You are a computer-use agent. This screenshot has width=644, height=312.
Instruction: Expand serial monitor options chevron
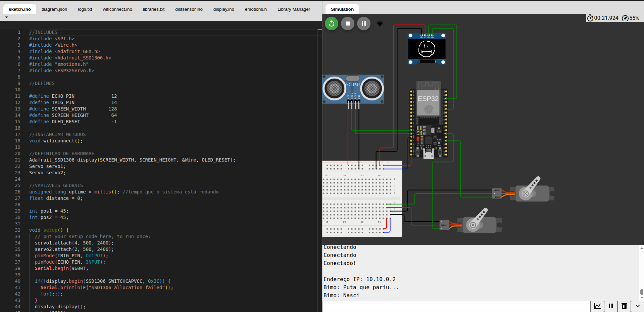638,306
